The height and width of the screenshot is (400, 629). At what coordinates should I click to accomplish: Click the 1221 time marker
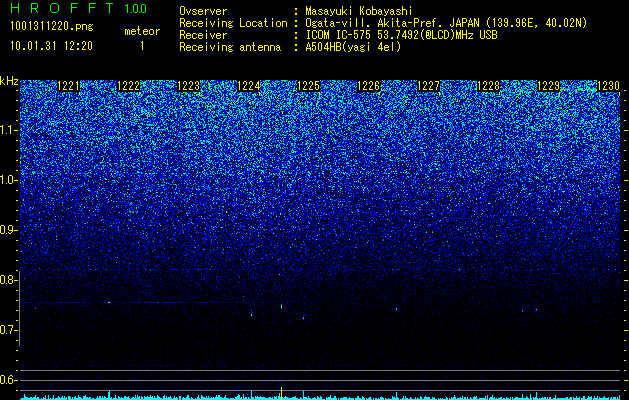(x=69, y=86)
